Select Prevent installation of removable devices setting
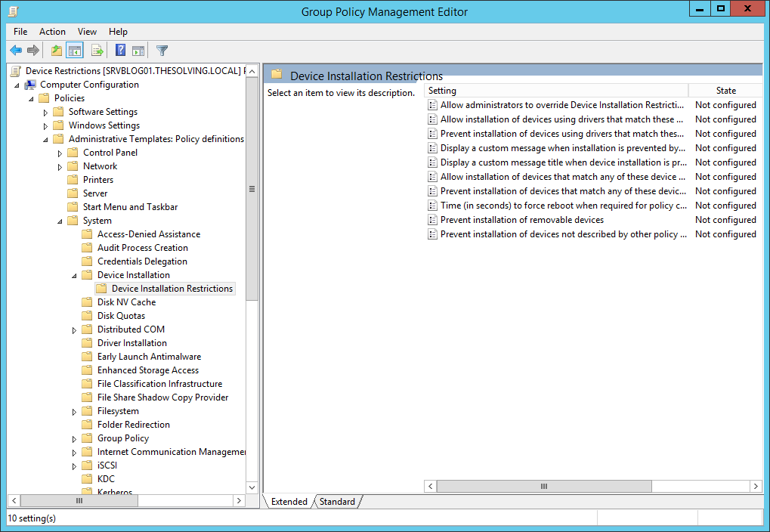The width and height of the screenshot is (770, 532). [x=521, y=220]
